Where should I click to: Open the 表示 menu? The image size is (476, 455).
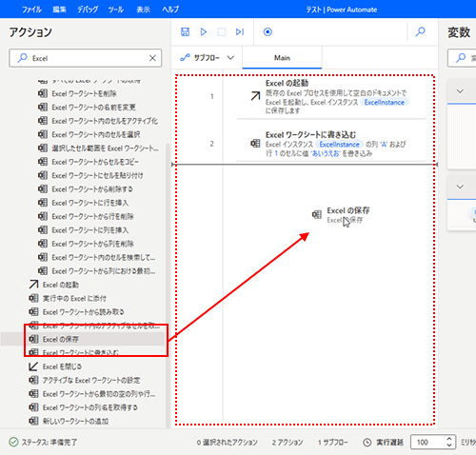click(143, 10)
